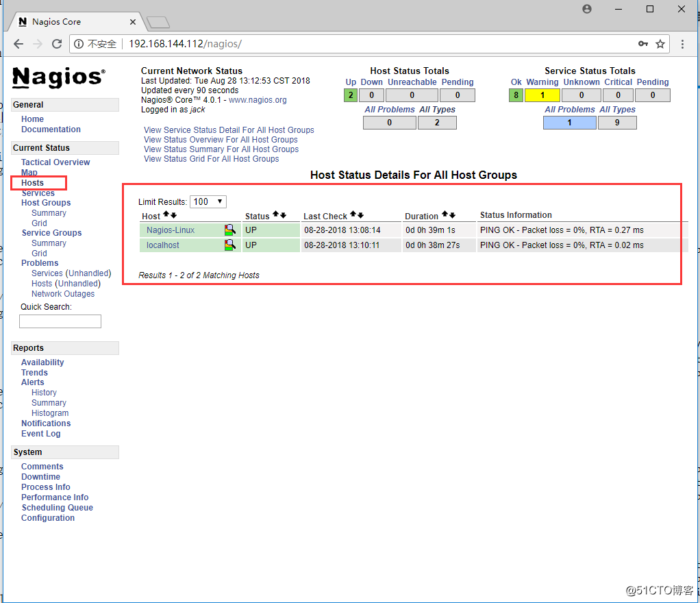Screen dimensions: 700x603
Task: Click the browser forward arrow
Action: pos(38,44)
